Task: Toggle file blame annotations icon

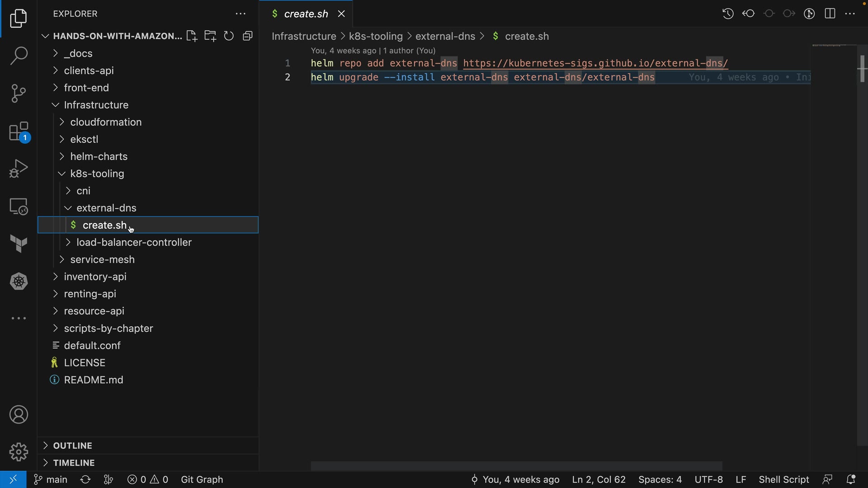Action: coord(809,14)
